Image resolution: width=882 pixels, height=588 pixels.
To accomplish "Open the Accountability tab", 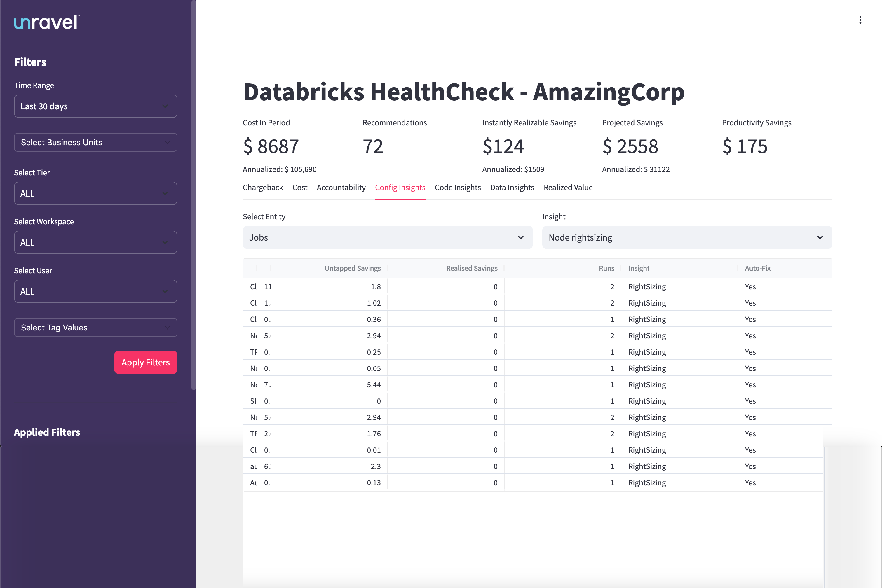I will tap(341, 188).
